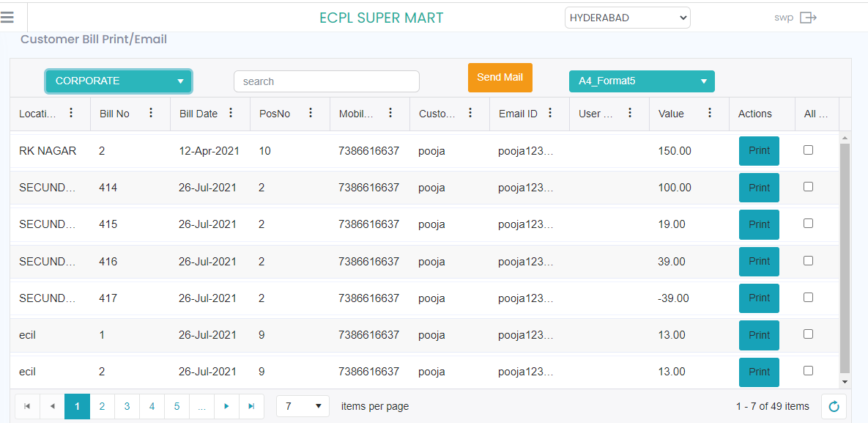868x423 pixels.
Task: Go to next page arrow
Action: [x=226, y=406]
